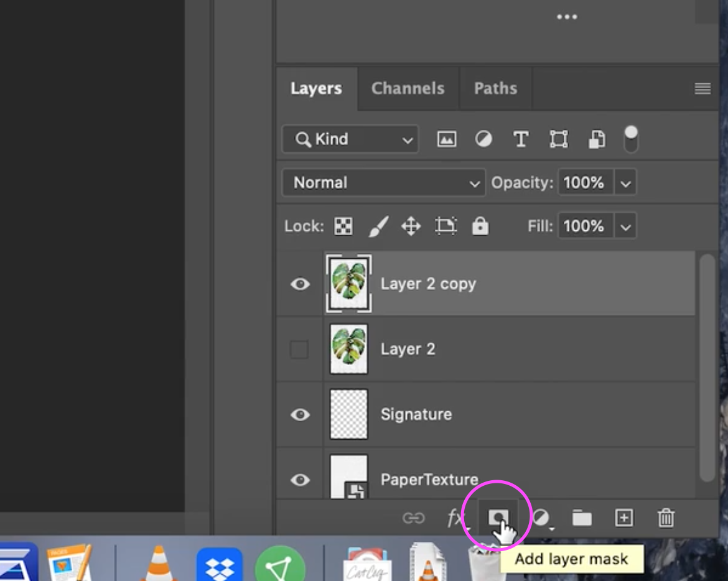Click the link layers icon
The width and height of the screenshot is (728, 581).
pos(413,517)
